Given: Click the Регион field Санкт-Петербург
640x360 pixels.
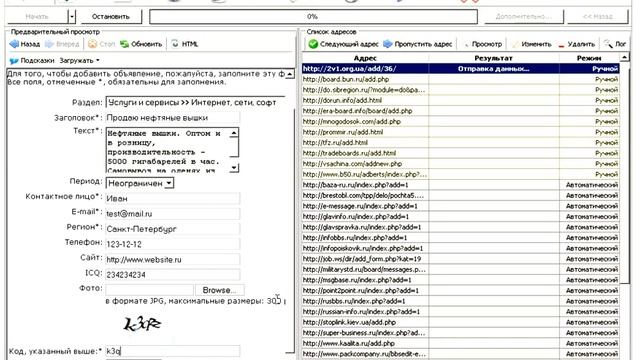Looking at the screenshot, I should pos(173,229).
